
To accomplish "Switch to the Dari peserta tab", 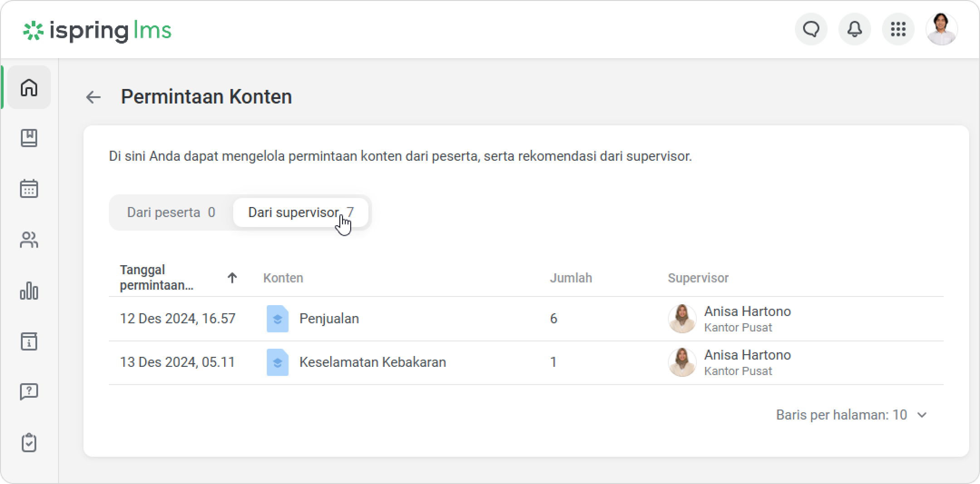I will click(171, 212).
